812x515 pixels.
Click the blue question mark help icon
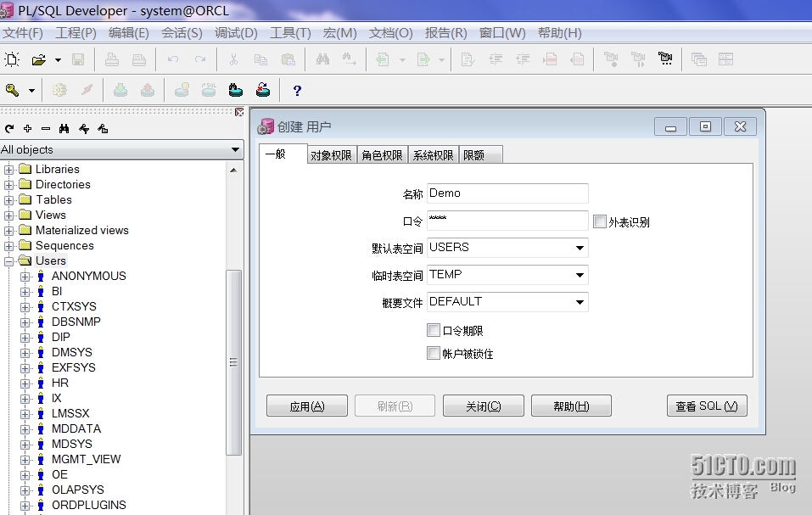[297, 91]
